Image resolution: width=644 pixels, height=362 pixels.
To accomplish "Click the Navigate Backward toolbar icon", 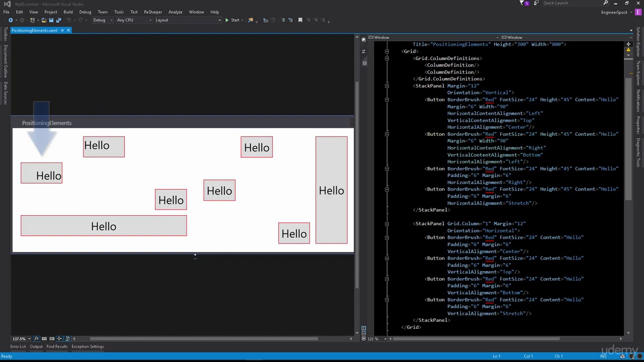I will [x=11, y=20].
